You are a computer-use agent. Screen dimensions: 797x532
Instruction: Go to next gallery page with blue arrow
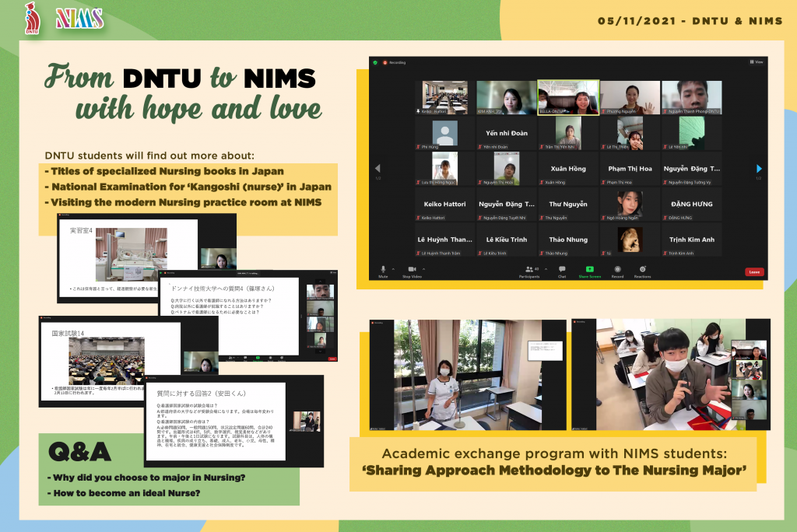[759, 168]
